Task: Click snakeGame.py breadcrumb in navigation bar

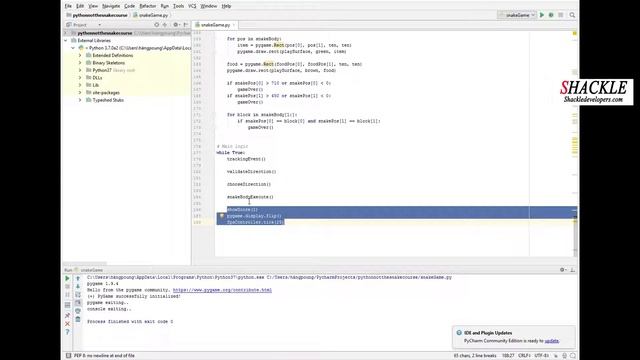Action: click(x=150, y=15)
